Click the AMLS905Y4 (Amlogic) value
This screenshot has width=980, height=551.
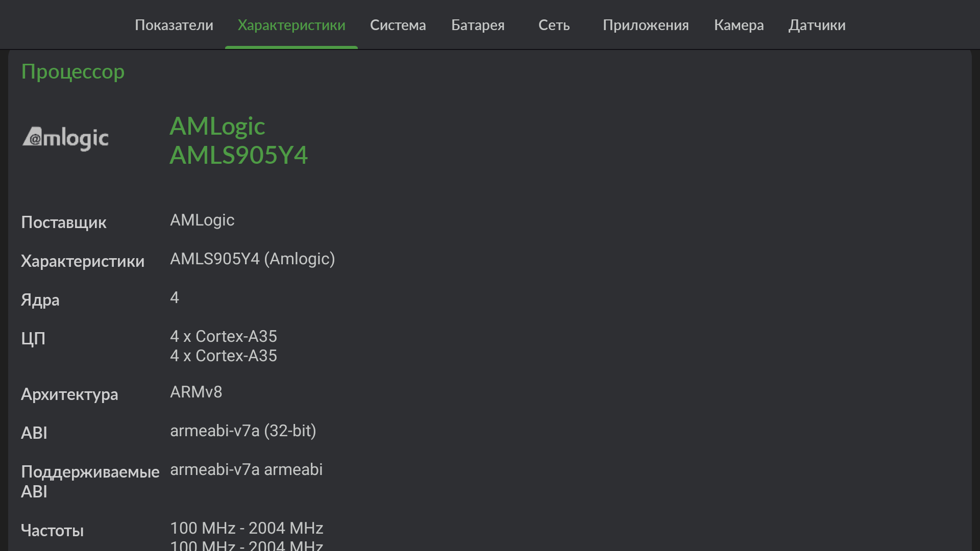pyautogui.click(x=252, y=259)
